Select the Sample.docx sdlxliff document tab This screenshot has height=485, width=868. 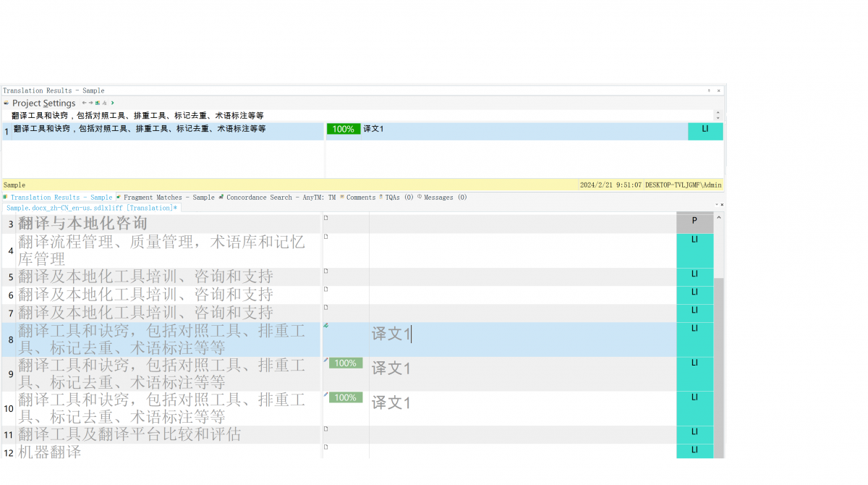[x=91, y=208]
